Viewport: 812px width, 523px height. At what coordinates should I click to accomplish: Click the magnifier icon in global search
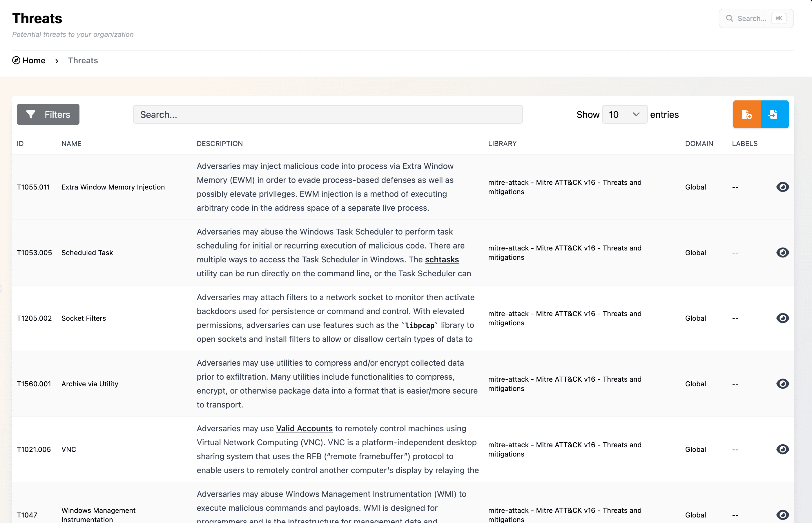pos(729,18)
